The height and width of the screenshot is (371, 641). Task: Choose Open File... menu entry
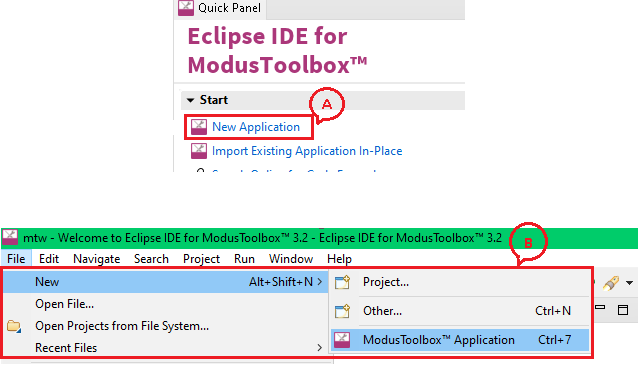(166, 304)
